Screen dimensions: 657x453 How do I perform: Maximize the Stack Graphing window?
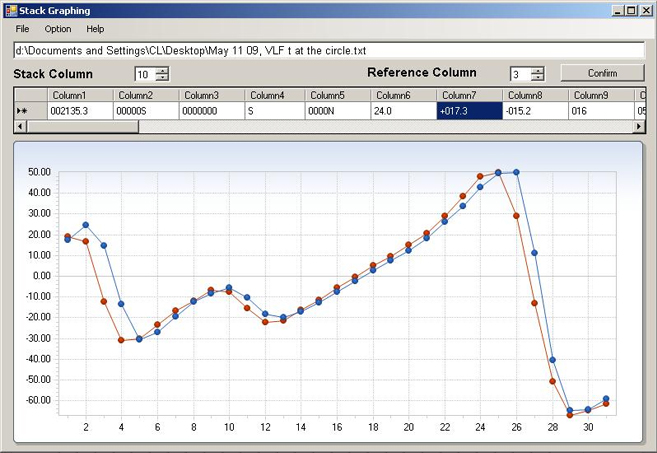630,10
